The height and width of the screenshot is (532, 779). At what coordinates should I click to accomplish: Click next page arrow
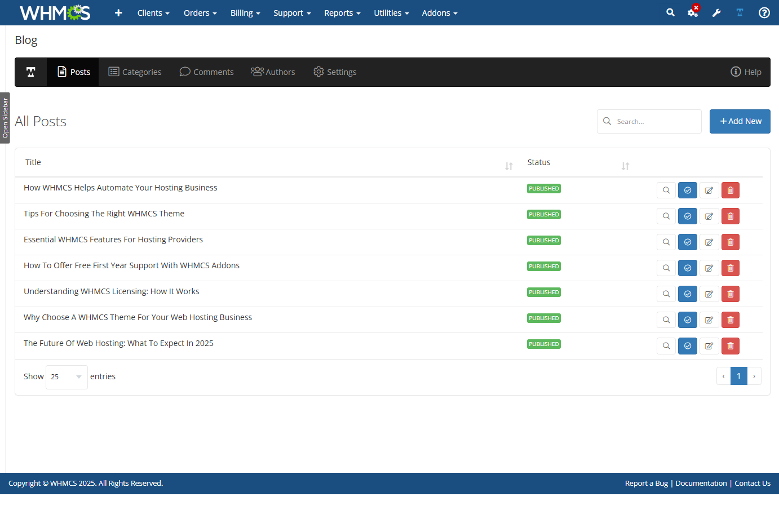(754, 376)
